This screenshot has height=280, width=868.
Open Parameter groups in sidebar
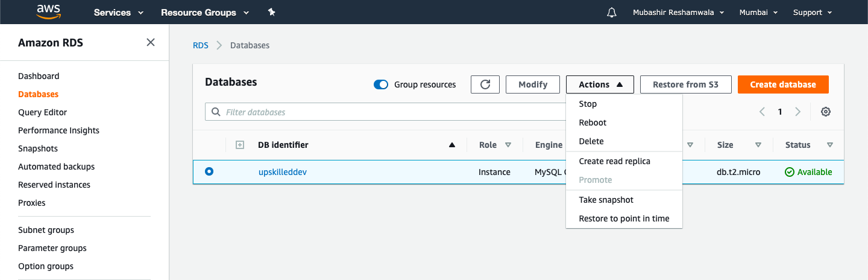coord(52,248)
